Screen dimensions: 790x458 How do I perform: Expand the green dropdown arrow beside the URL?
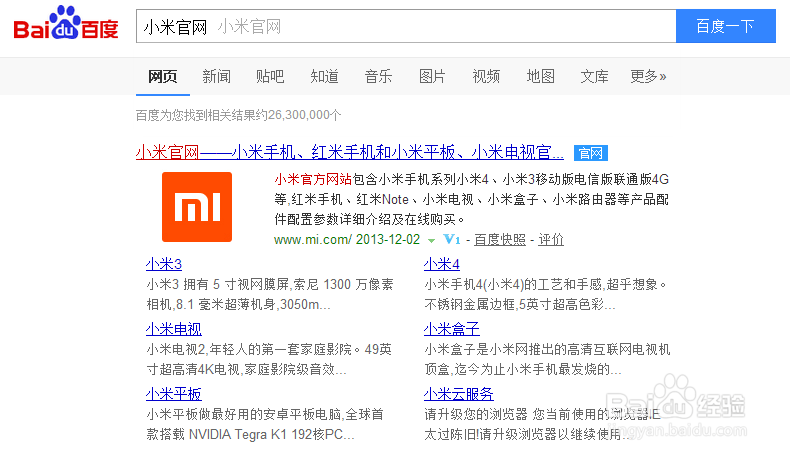pyautogui.click(x=431, y=240)
